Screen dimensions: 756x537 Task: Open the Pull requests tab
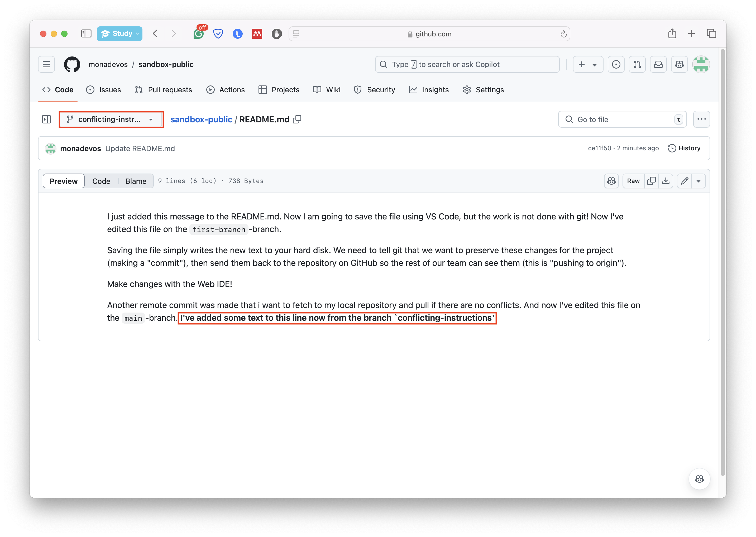coord(163,90)
